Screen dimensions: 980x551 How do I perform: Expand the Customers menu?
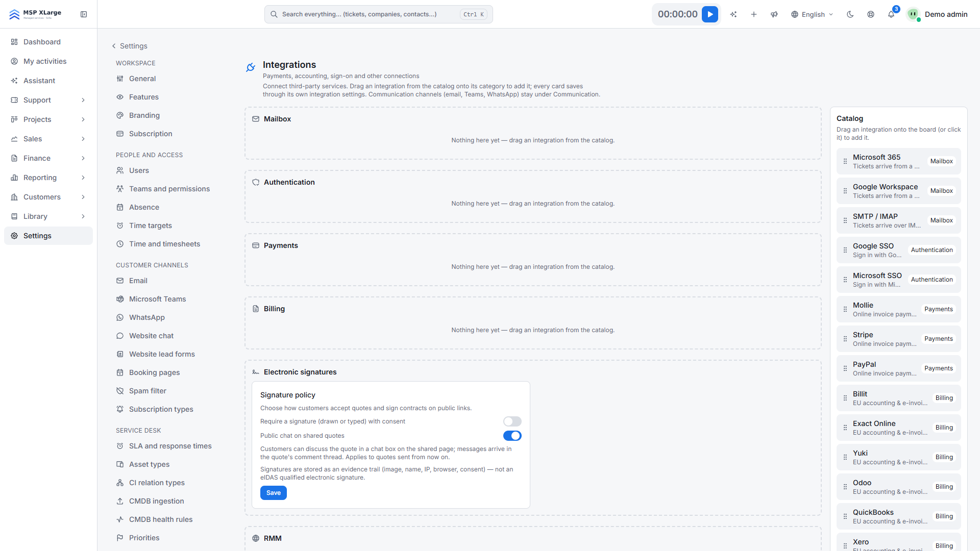48,197
